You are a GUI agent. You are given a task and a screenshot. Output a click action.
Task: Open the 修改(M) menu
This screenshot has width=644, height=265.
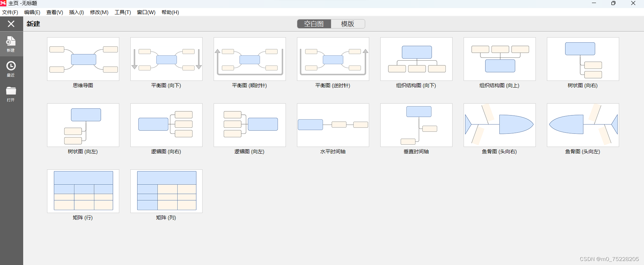pyautogui.click(x=99, y=12)
